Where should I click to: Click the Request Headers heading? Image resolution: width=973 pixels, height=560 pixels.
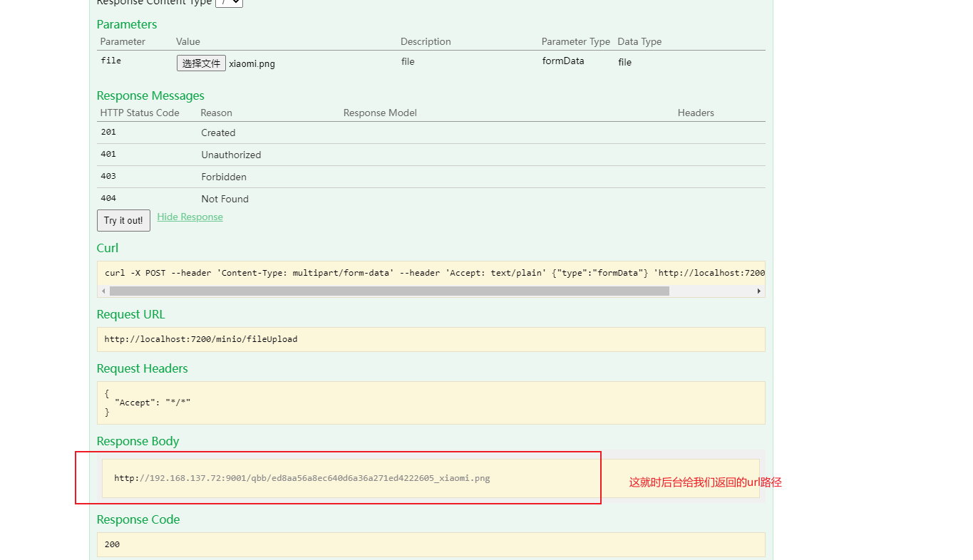tap(143, 368)
